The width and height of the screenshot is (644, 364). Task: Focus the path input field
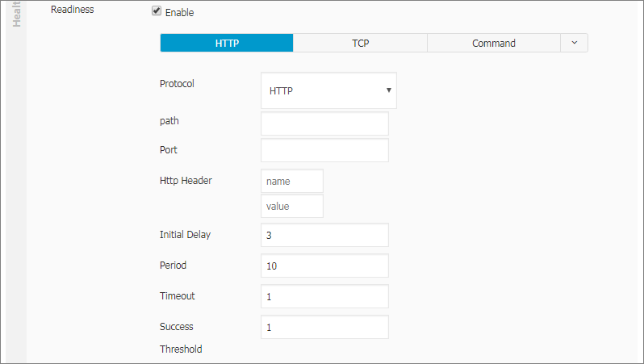[324, 123]
